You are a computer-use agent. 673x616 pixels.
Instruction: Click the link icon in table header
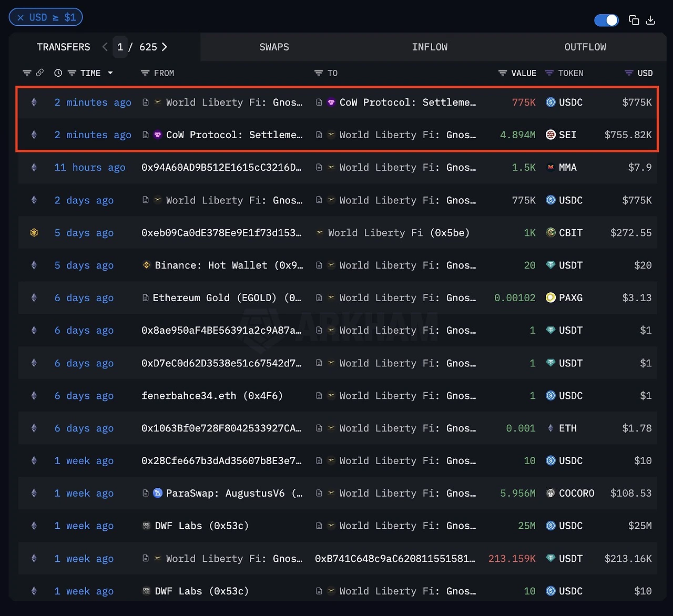tap(39, 73)
